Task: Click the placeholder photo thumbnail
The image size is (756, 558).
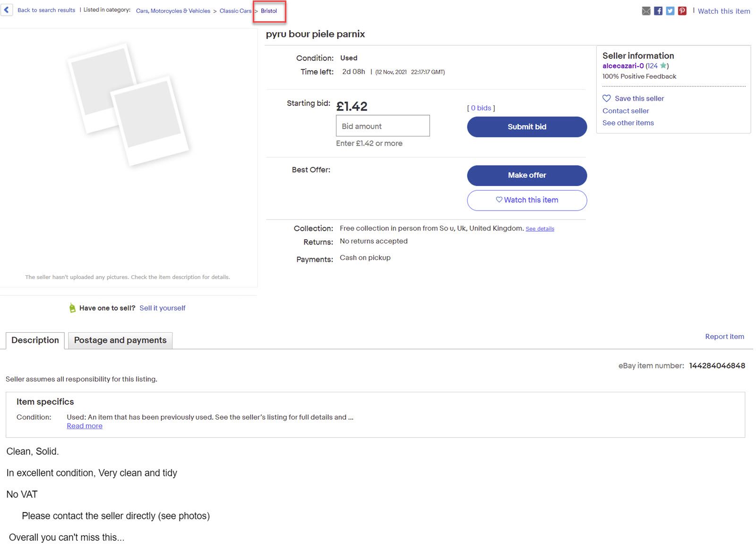Action: click(x=129, y=105)
